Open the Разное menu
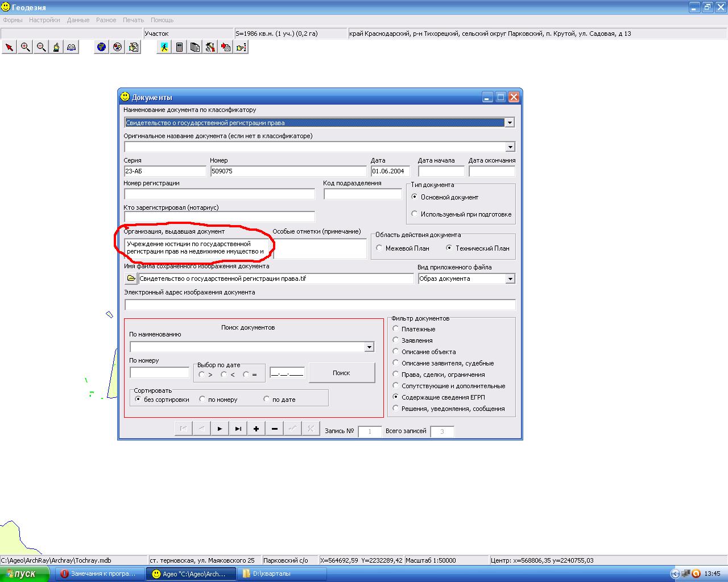Image resolution: width=728 pixels, height=582 pixels. click(106, 20)
